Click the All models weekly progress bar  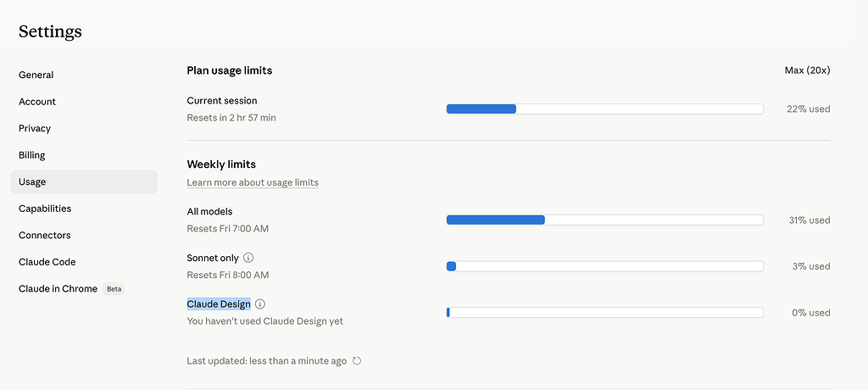(x=605, y=220)
